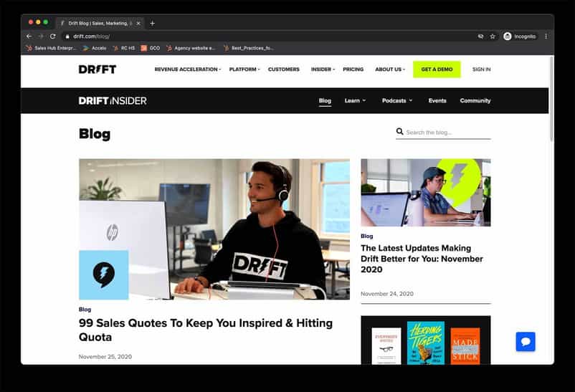
Task: Open the GCO bookmark
Action: pos(151,48)
